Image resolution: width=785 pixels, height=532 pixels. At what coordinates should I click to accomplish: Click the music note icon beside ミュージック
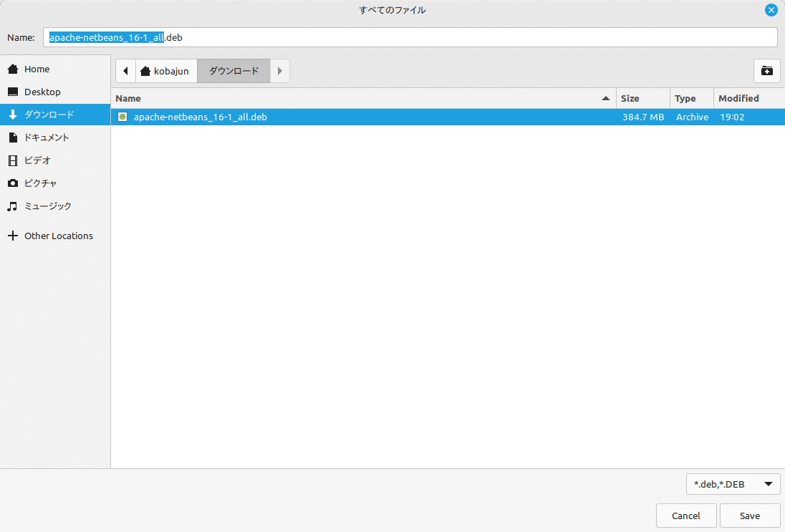(x=12, y=206)
